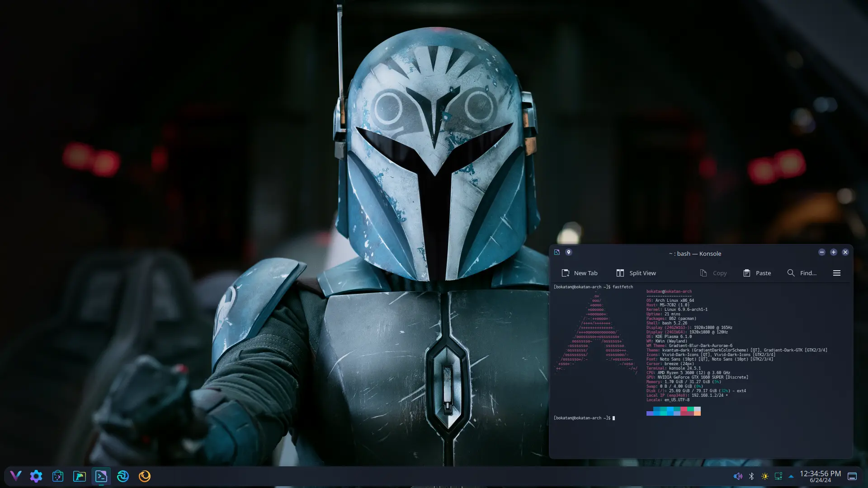Click the empty bash prompt with cursor

584,418
